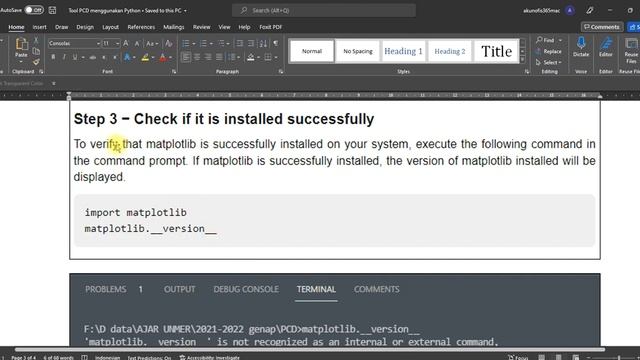The image size is (640, 360).
Task: Toggle superscript formatting
Action: pyautogui.click(x=115, y=58)
